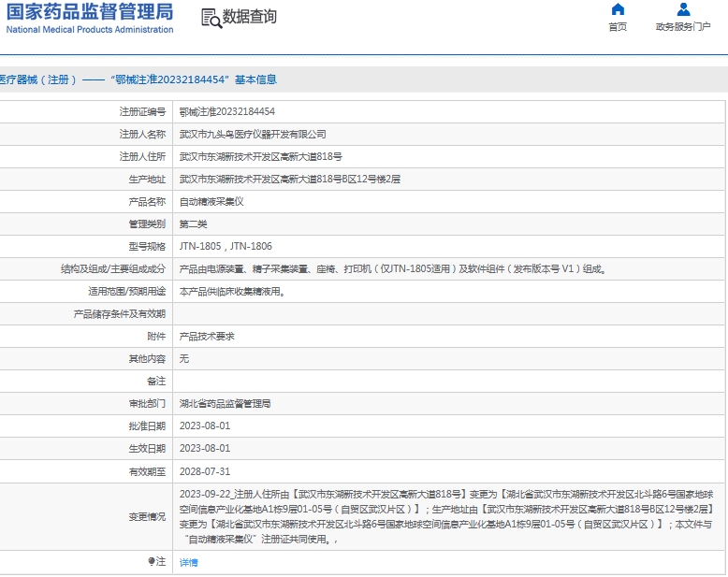
Task: Open the 首页 home icon
Action: pyautogui.click(x=618, y=9)
